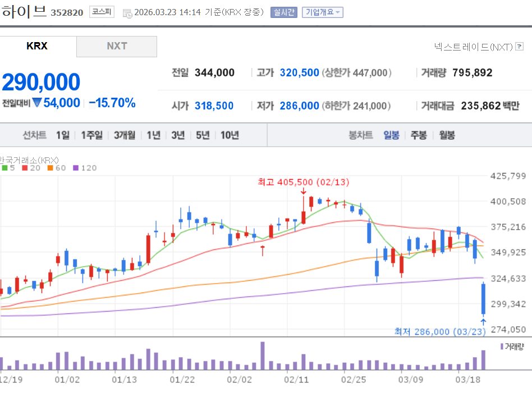Click the tallest volume bar near 02/02
This screenshot has height=397, width=532.
coord(263,355)
